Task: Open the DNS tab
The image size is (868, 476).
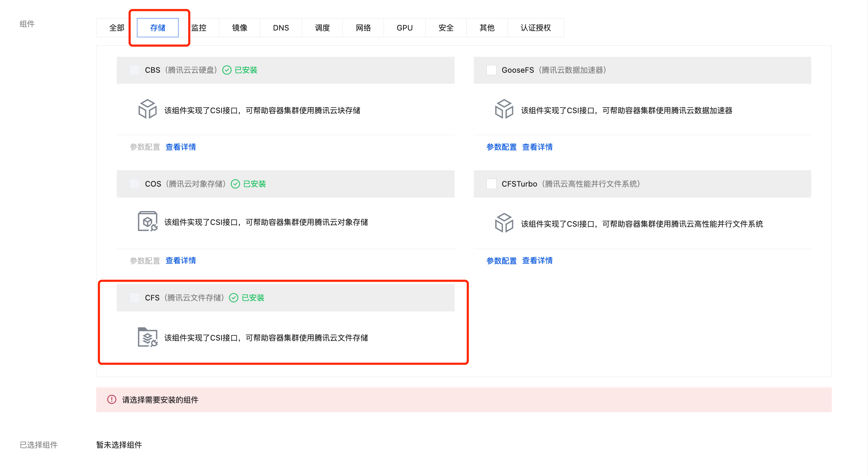Action: tap(281, 28)
